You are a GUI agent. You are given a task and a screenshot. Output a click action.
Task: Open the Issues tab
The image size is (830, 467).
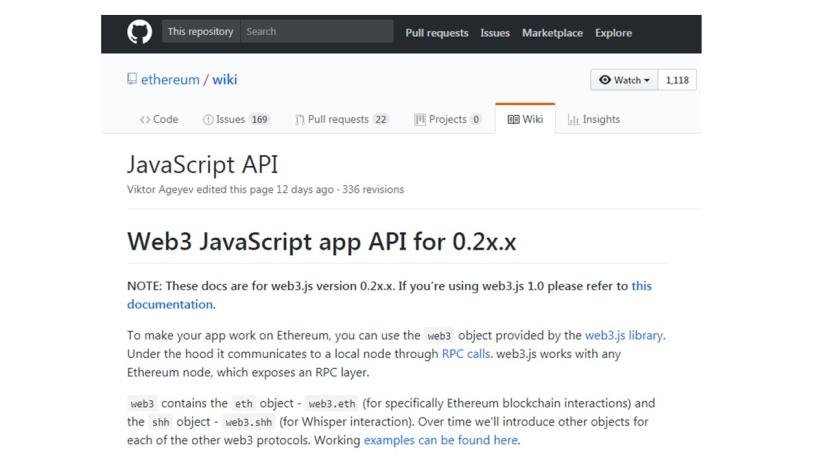(x=236, y=119)
